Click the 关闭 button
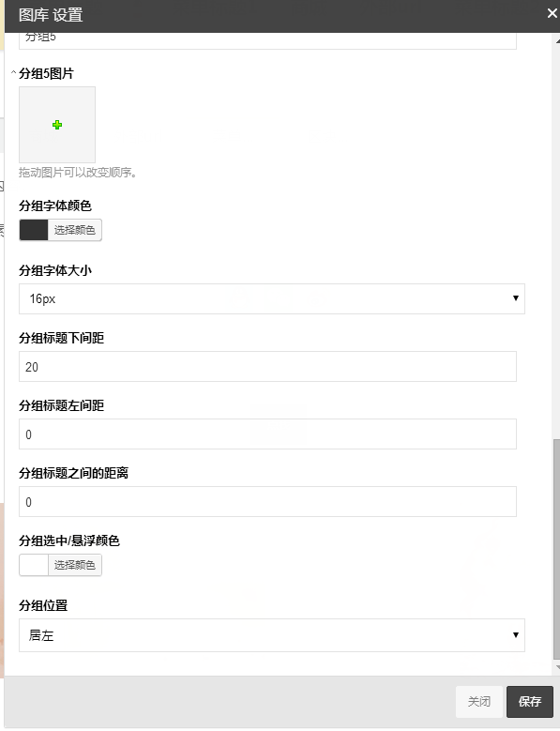Image resolution: width=560 pixels, height=731 pixels. click(479, 701)
